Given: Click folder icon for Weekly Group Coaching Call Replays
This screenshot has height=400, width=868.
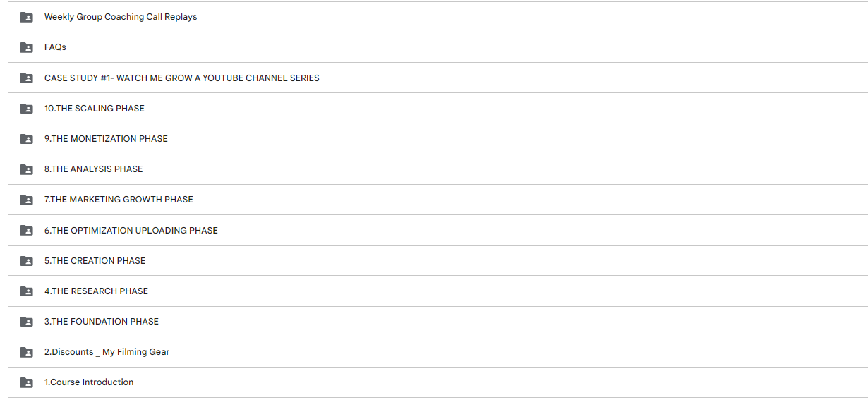Looking at the screenshot, I should (26, 17).
